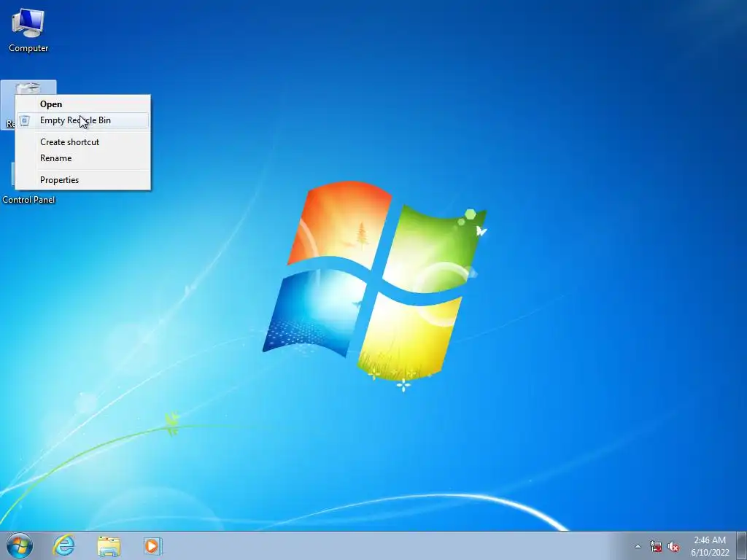Choose Open from the context menu

(83, 104)
